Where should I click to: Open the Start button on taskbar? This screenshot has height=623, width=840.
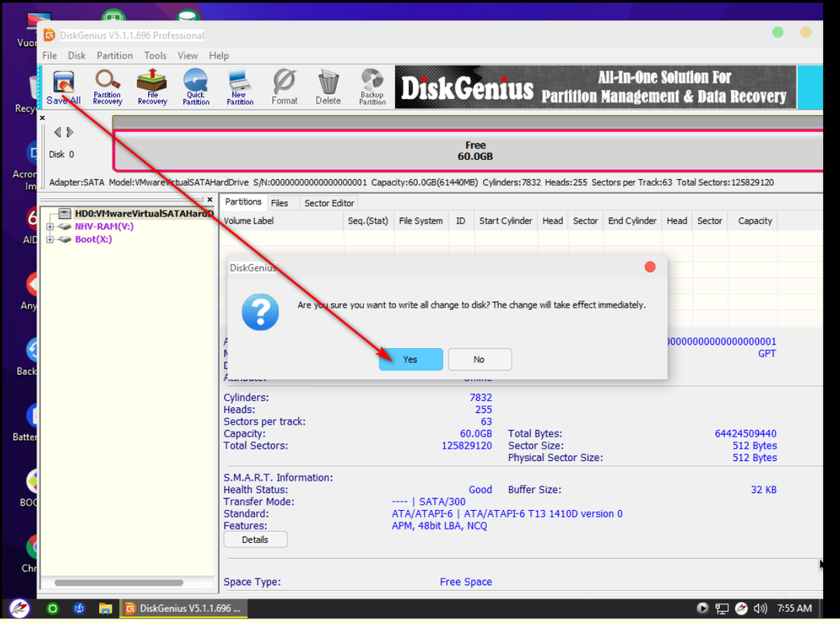(19, 608)
